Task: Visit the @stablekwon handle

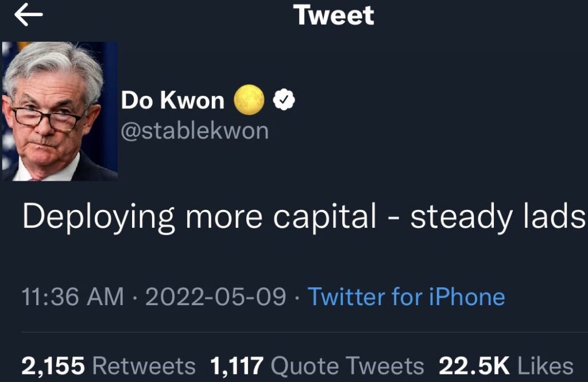Action: 195,131
